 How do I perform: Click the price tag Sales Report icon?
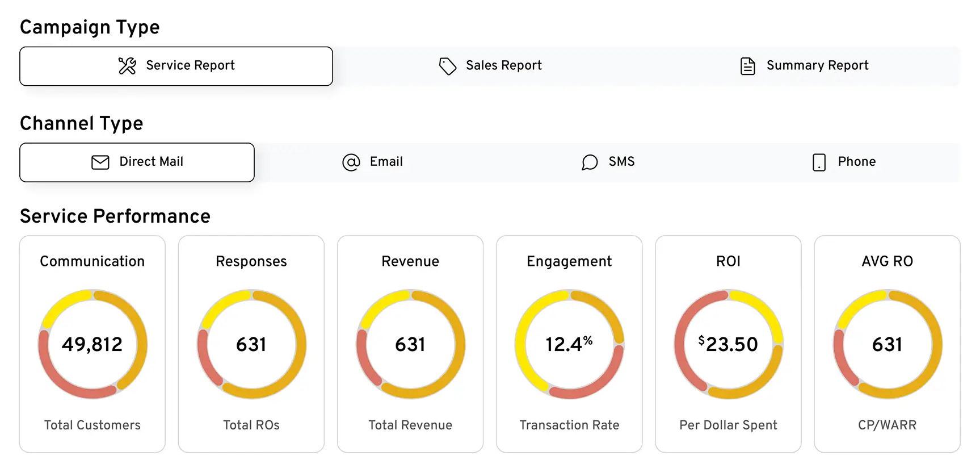coord(448,66)
